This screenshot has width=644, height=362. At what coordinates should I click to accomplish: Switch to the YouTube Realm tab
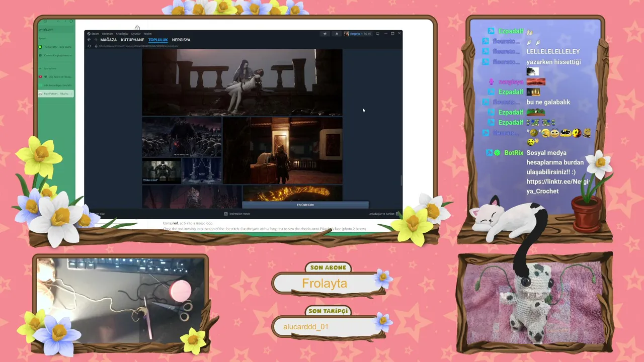(56, 76)
